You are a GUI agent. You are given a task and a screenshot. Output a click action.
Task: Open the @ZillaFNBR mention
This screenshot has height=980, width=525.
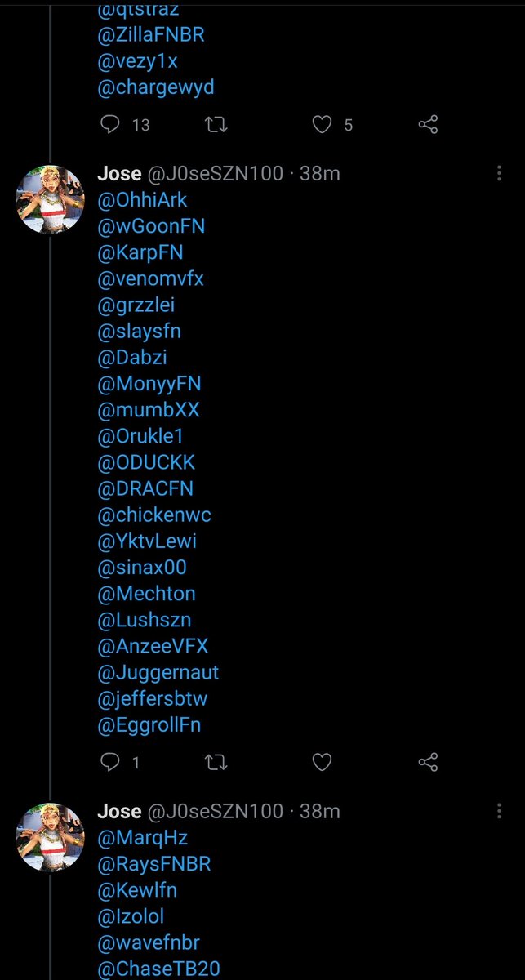click(151, 35)
